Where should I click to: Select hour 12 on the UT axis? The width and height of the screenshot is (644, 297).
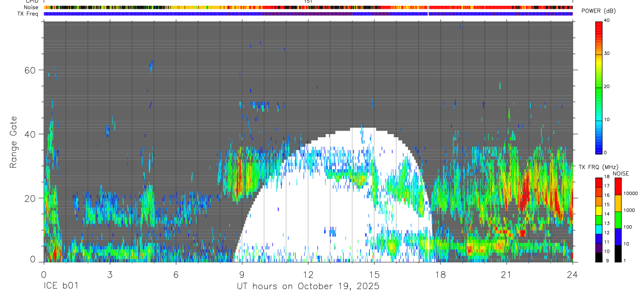coord(308,274)
